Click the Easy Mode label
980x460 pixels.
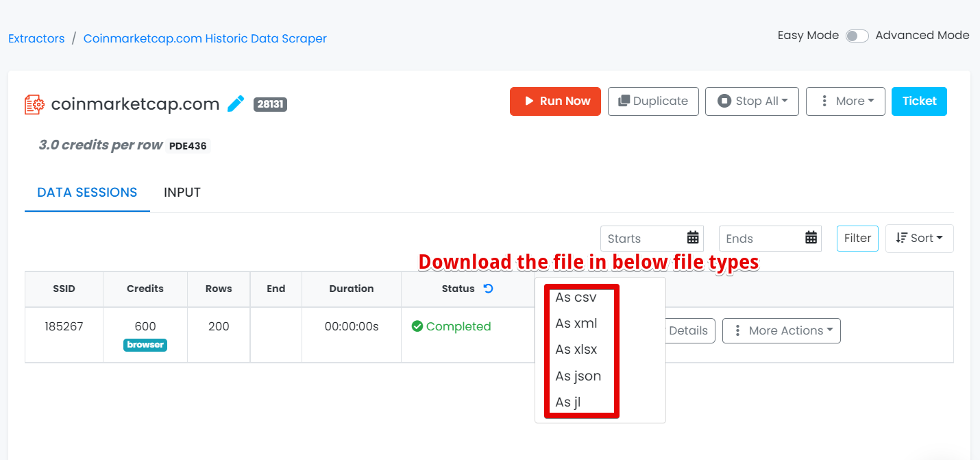click(x=808, y=35)
